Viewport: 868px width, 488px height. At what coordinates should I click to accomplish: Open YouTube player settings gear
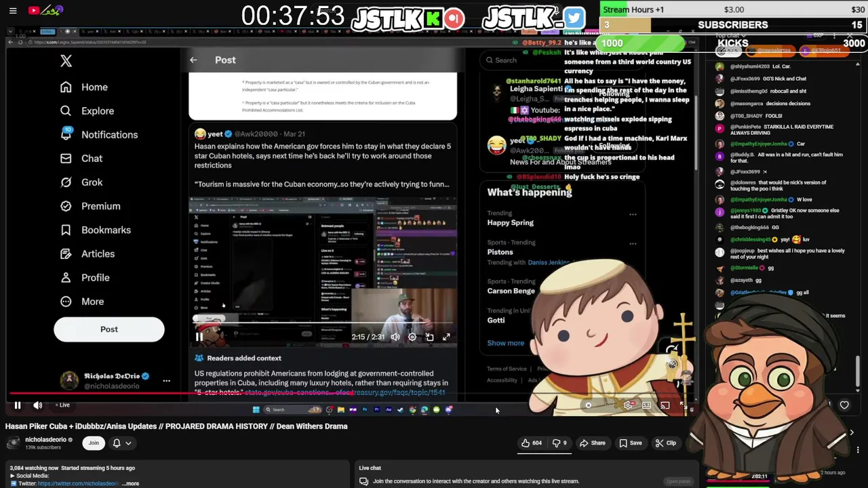(x=629, y=405)
